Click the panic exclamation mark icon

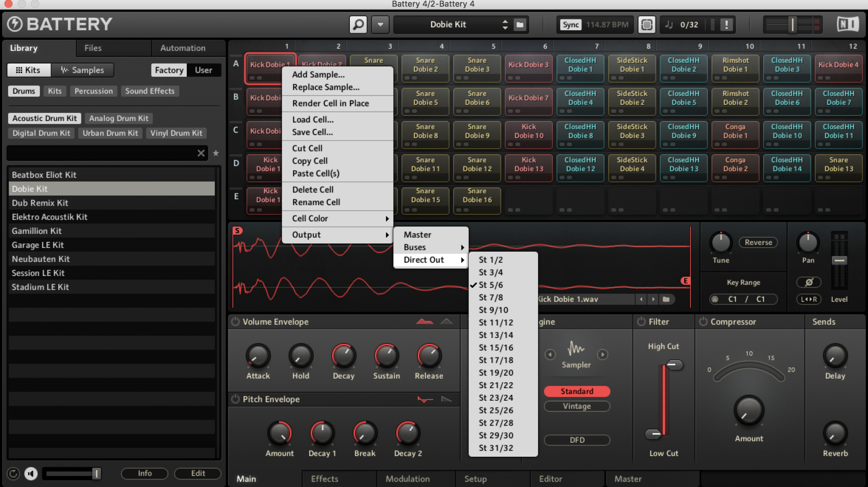tap(726, 24)
